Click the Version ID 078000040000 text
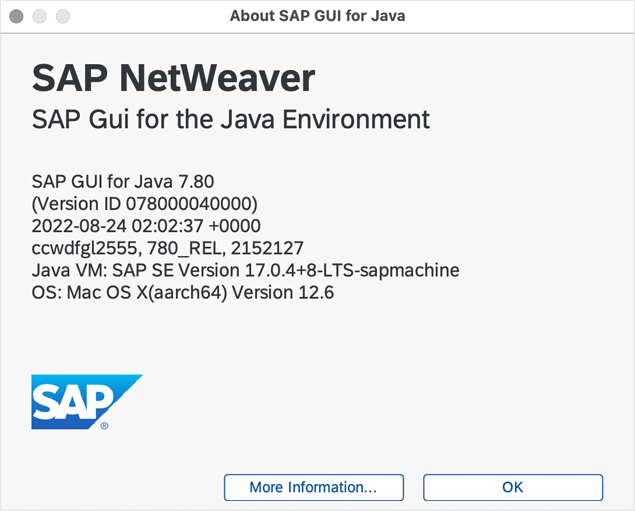635x511 pixels. click(x=145, y=204)
